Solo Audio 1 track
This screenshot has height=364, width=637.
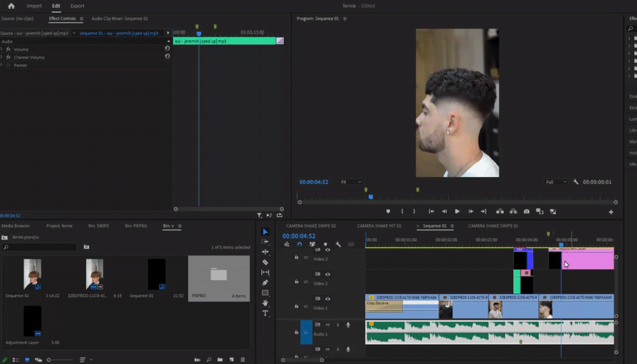pyautogui.click(x=338, y=325)
